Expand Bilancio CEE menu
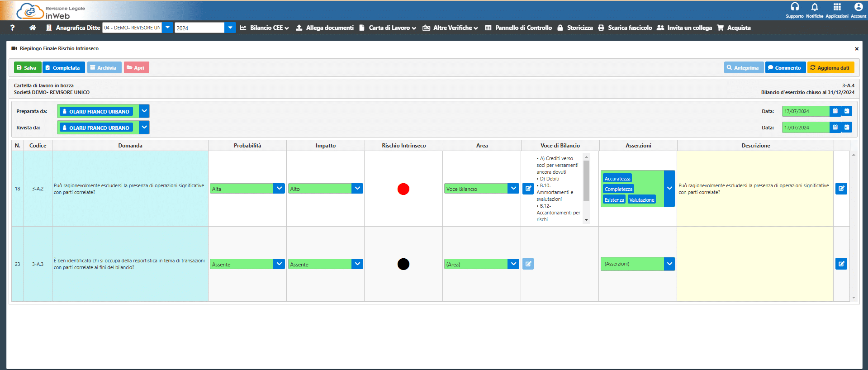The width and height of the screenshot is (868, 370). [x=264, y=28]
